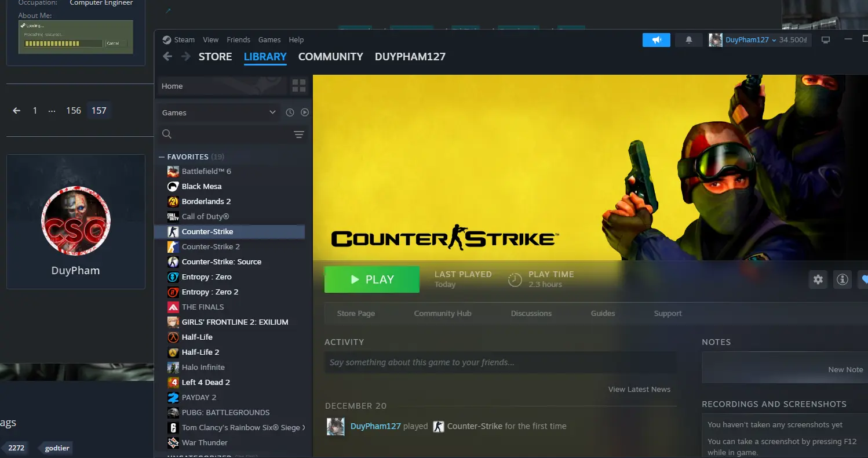The height and width of the screenshot is (458, 868).
Task: Click the Black Mesa game icon
Action: pyautogui.click(x=173, y=186)
